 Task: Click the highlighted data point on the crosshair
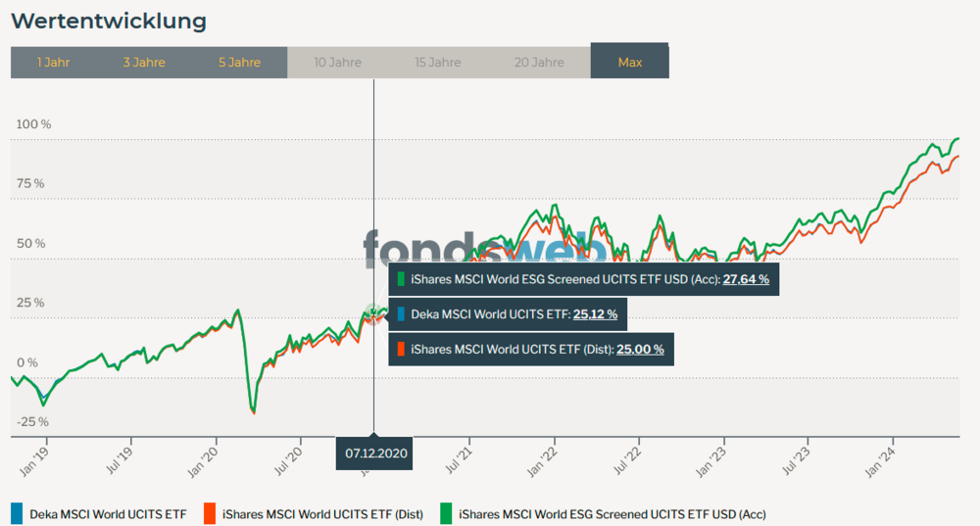[373, 312]
